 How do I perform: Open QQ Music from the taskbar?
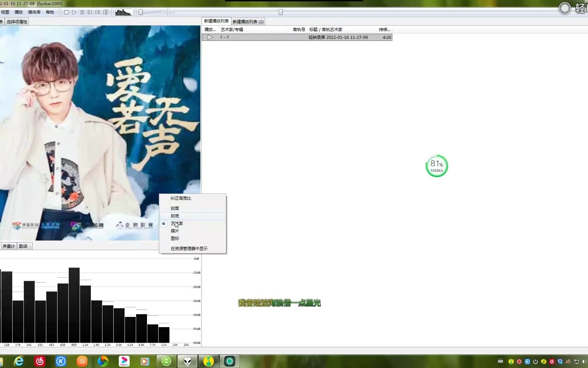tap(209, 361)
